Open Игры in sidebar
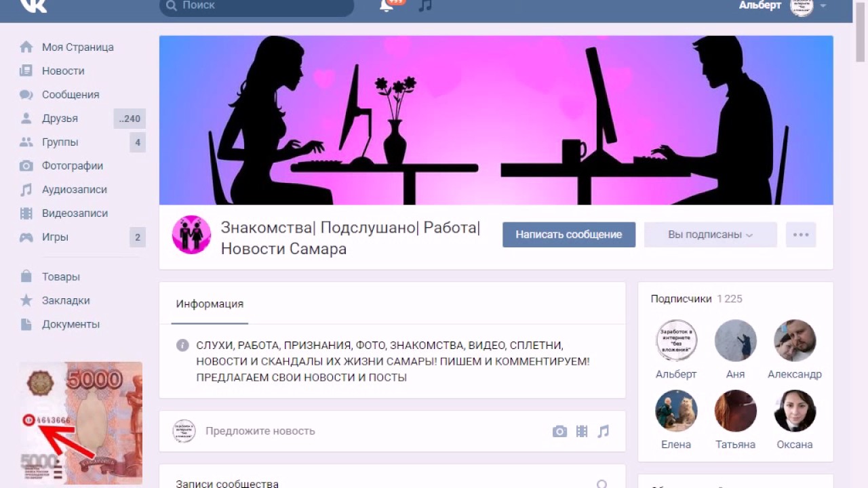Image resolution: width=868 pixels, height=488 pixels. tap(55, 237)
